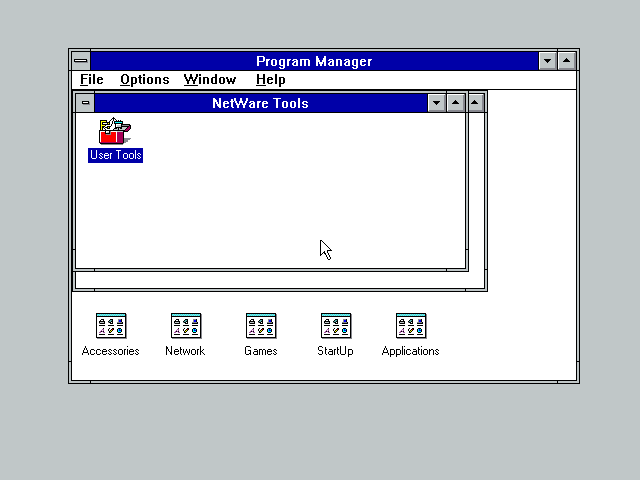640x480 pixels.
Task: Maximize the Program Manager window
Action: 567,61
